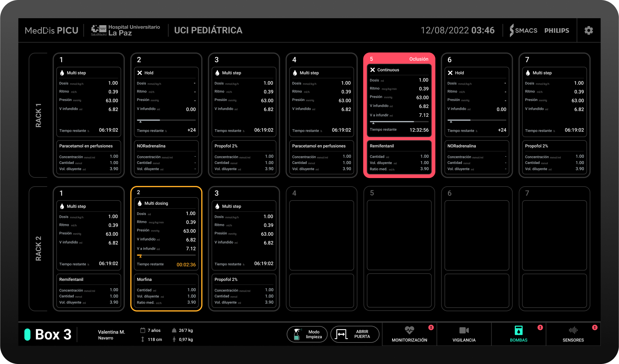Switch to the BOMBAS tab

(x=519, y=334)
